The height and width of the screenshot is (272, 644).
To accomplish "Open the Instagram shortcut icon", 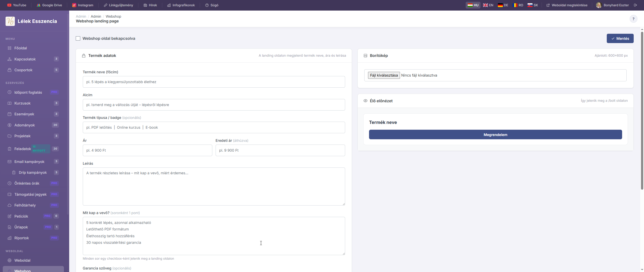I will click(x=74, y=5).
